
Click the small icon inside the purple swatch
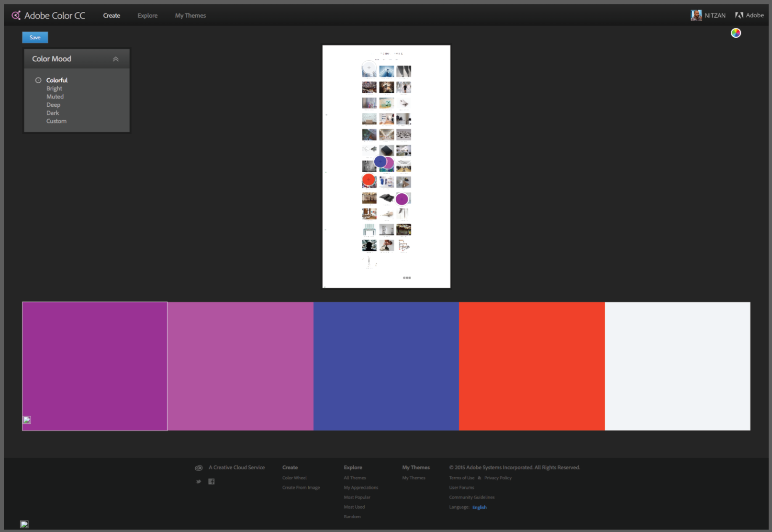tap(27, 420)
